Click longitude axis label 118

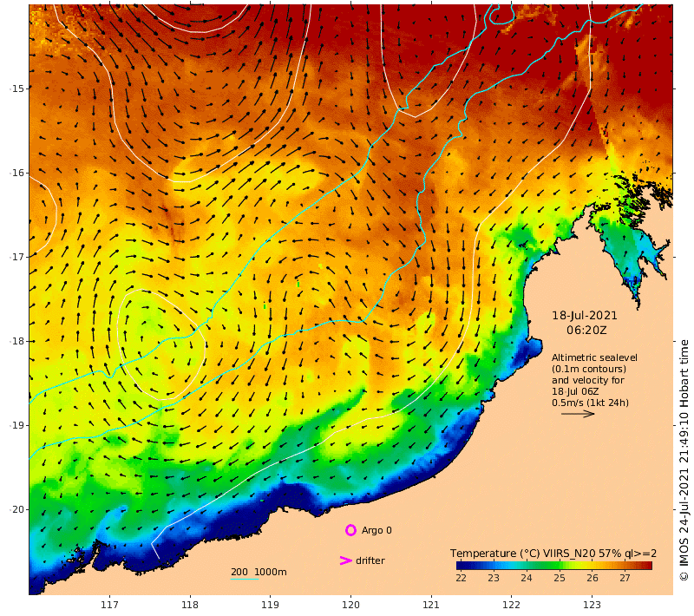(190, 605)
